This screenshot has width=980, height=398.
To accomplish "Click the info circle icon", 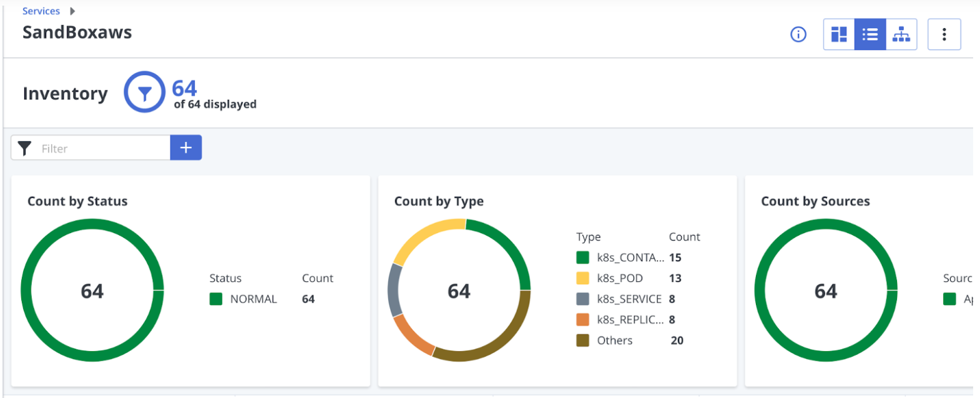I will point(798,34).
